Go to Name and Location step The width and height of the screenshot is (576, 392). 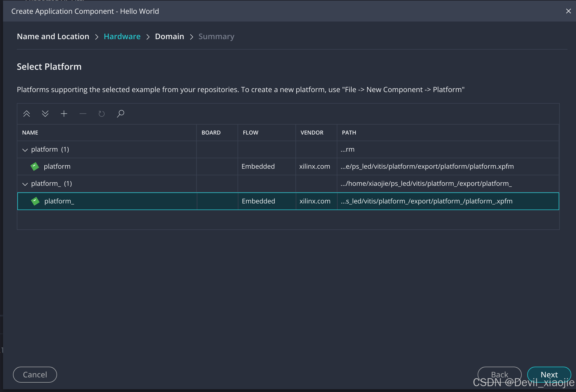click(x=53, y=36)
